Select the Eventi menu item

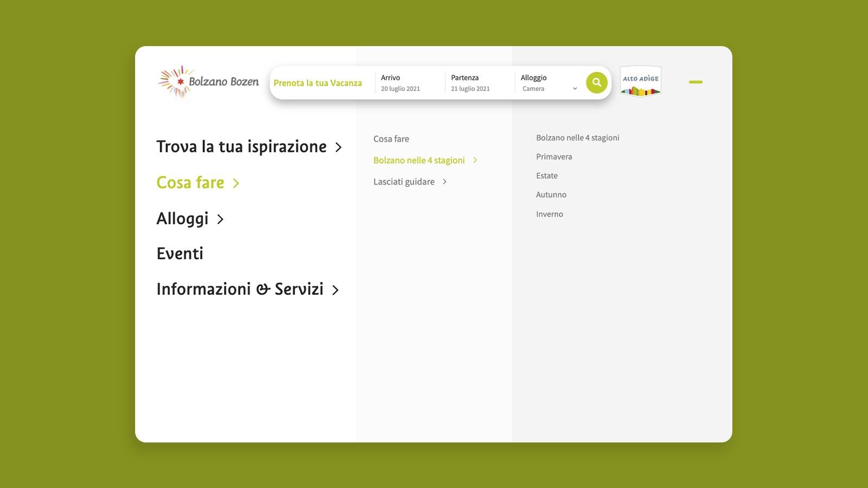pos(180,253)
